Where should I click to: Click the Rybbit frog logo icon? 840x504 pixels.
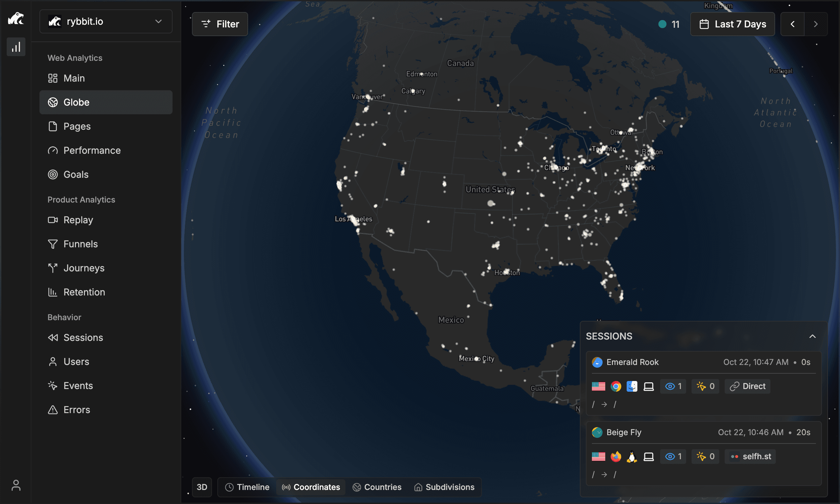pyautogui.click(x=16, y=19)
